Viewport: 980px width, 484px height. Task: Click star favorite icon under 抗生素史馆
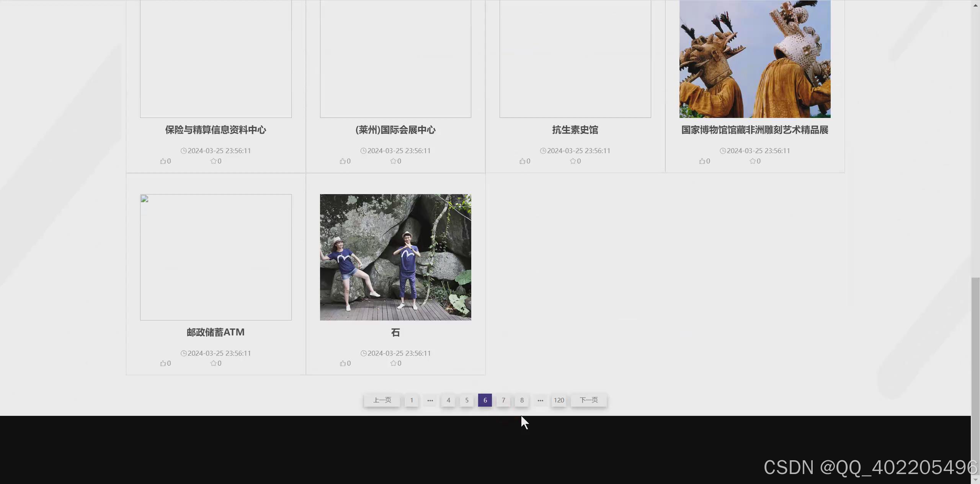click(573, 161)
